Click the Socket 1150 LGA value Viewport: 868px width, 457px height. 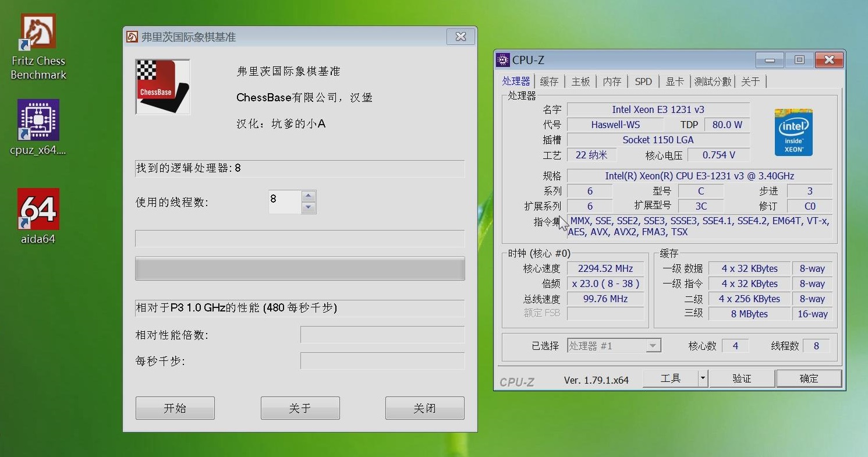point(658,140)
